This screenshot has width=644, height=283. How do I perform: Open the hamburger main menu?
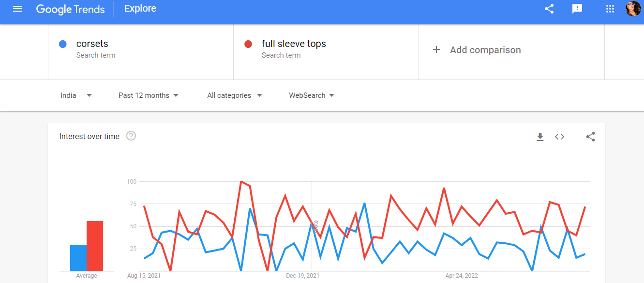[x=17, y=9]
